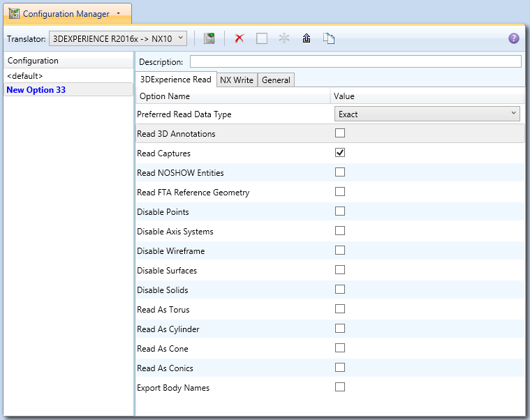Viewport: 530px width, 420px height.
Task: Click the copy configuration icon
Action: tap(329, 38)
